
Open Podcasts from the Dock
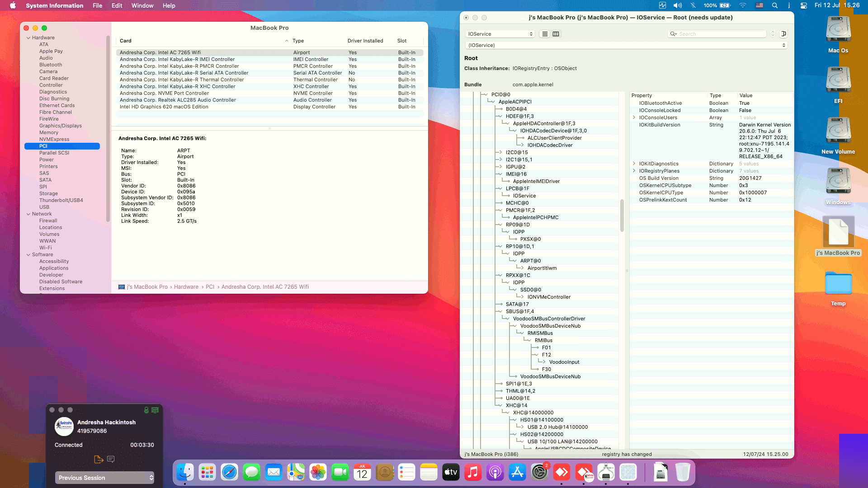(x=495, y=473)
